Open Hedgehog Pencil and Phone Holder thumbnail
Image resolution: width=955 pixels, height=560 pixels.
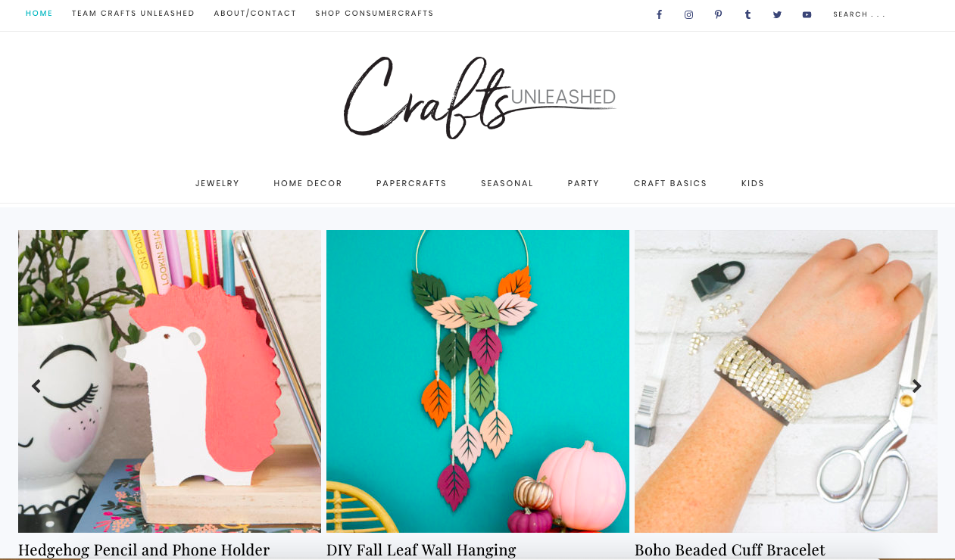(170, 381)
